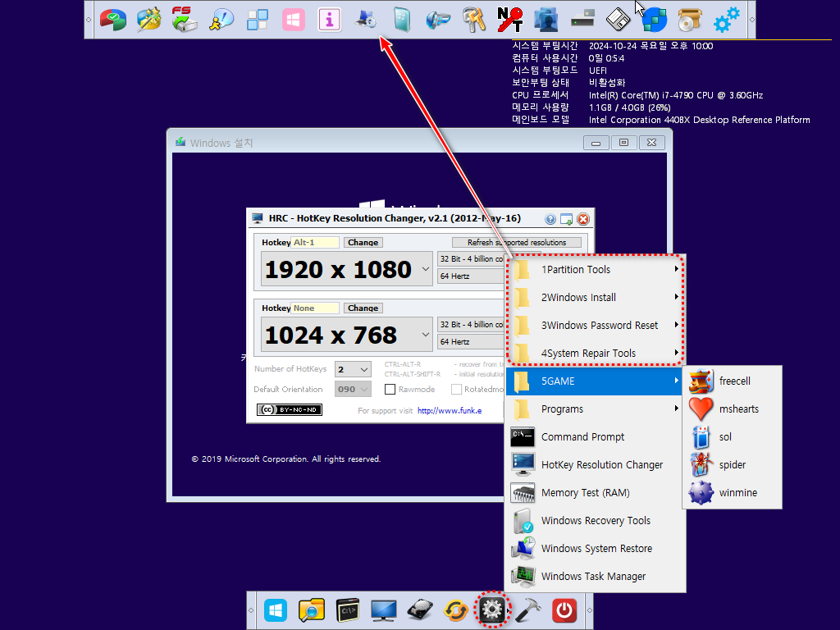Open the computer with gear icon in top dock
This screenshot has width=840, height=630.
(366, 20)
